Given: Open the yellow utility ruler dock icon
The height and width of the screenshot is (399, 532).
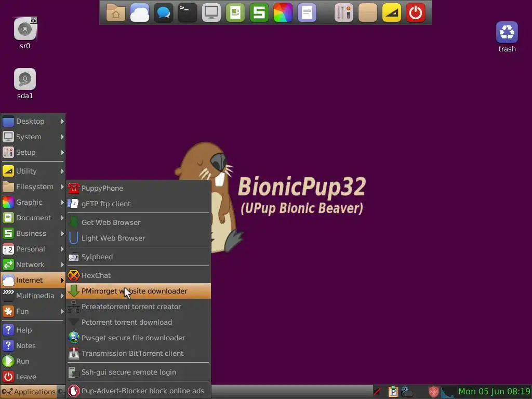Looking at the screenshot, I should point(392,12).
